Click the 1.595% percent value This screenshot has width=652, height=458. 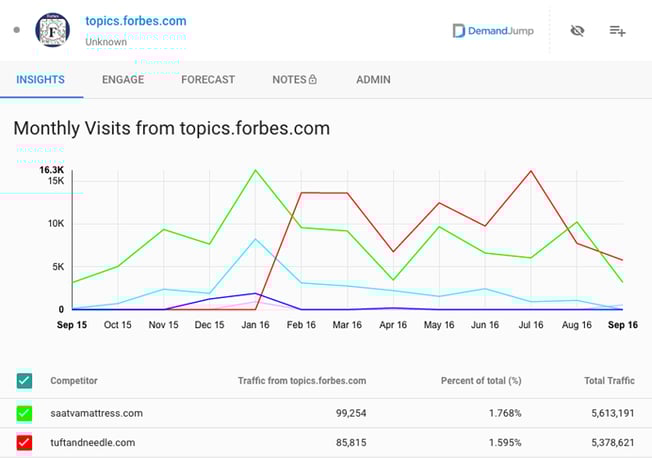click(x=505, y=442)
